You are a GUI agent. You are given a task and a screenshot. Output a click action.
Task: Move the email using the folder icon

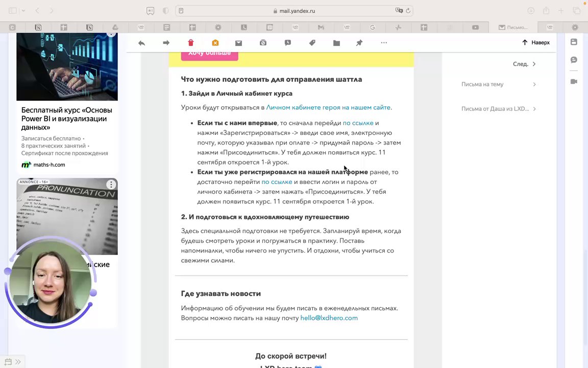pyautogui.click(x=336, y=43)
